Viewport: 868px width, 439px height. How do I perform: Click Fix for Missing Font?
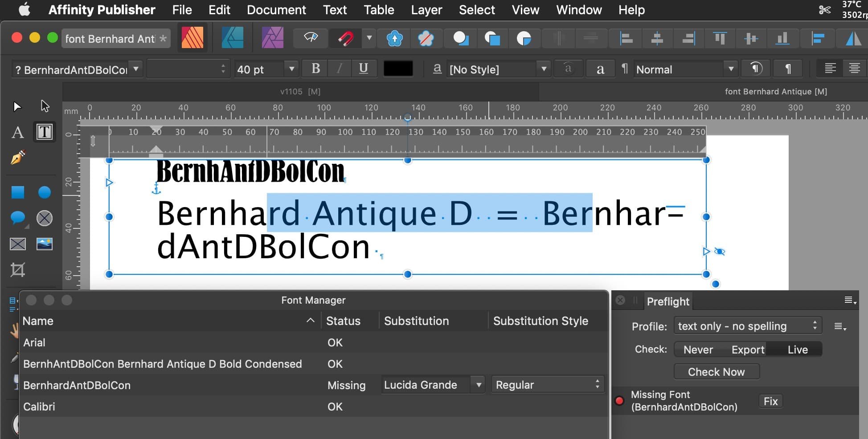[770, 401]
